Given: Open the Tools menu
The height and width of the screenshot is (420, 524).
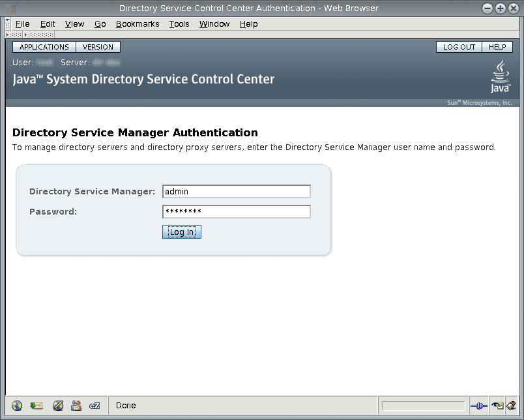Looking at the screenshot, I should pyautogui.click(x=179, y=24).
